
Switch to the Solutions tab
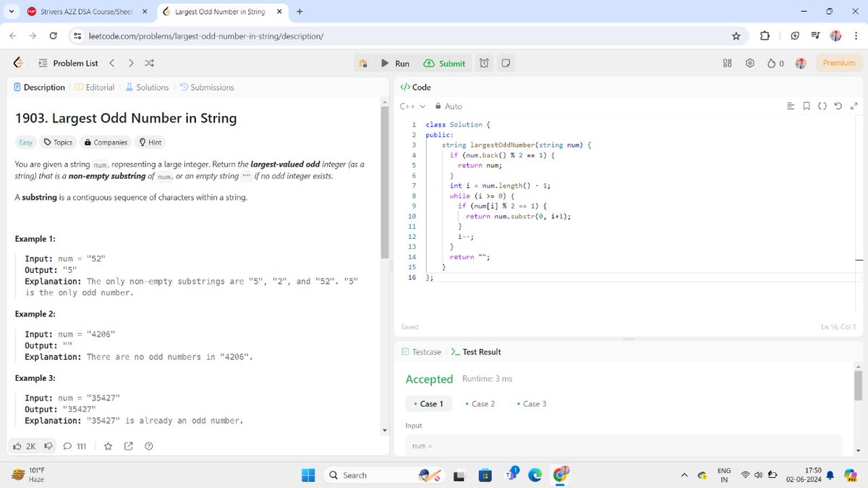click(147, 87)
